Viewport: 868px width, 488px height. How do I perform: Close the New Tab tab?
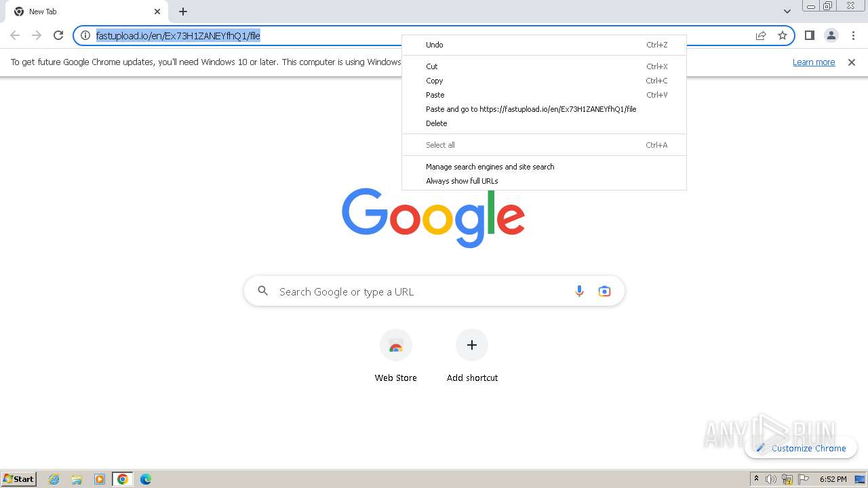pos(157,12)
